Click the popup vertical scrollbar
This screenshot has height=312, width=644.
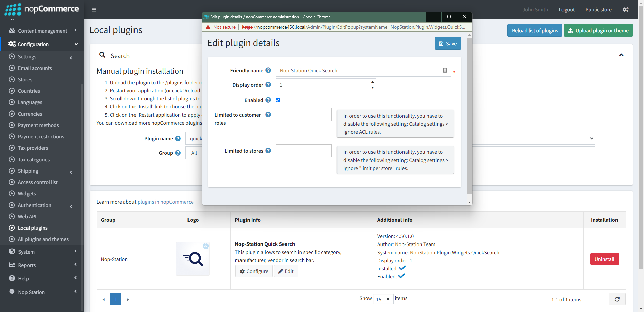(x=469, y=116)
